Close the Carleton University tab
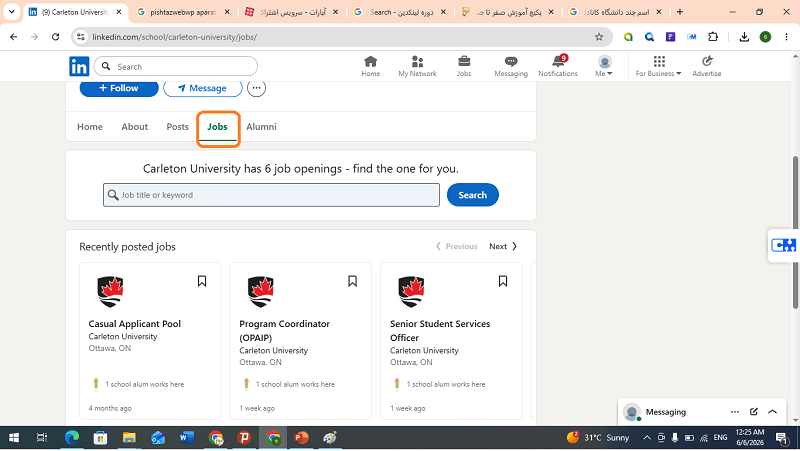Screen dimensions: 800x451 tap(119, 12)
